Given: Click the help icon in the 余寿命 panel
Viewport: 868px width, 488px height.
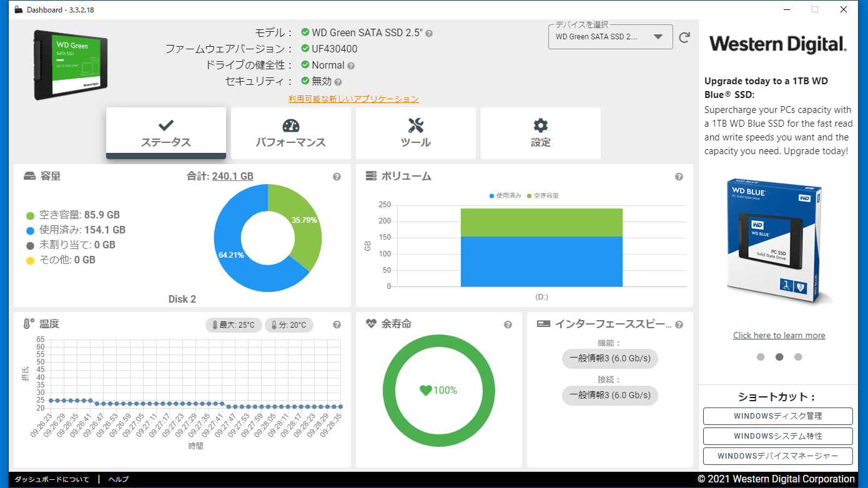Looking at the screenshot, I should point(508,325).
